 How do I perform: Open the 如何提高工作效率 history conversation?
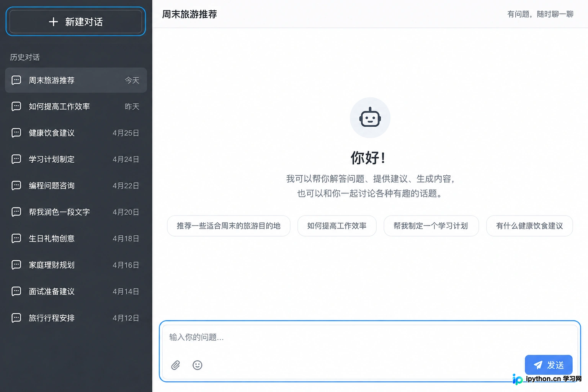click(76, 106)
